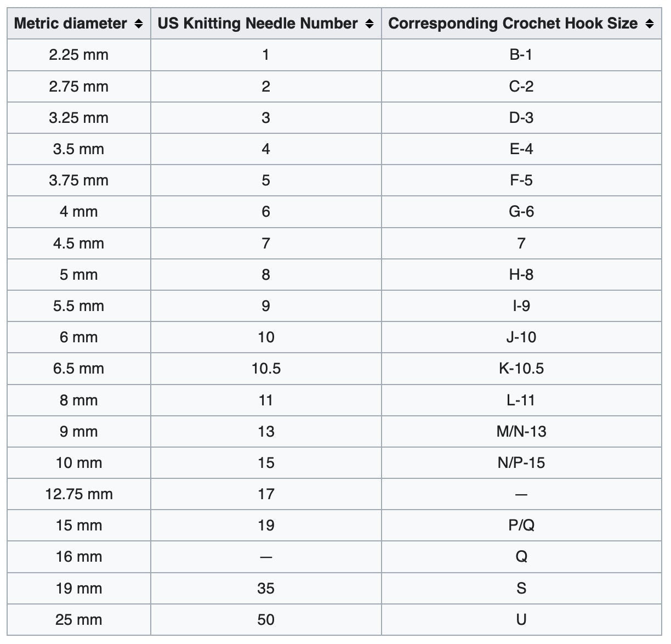Click the 3.75 mm diameter cell
Viewport: 671px width, 644px height.
pyautogui.click(x=79, y=180)
